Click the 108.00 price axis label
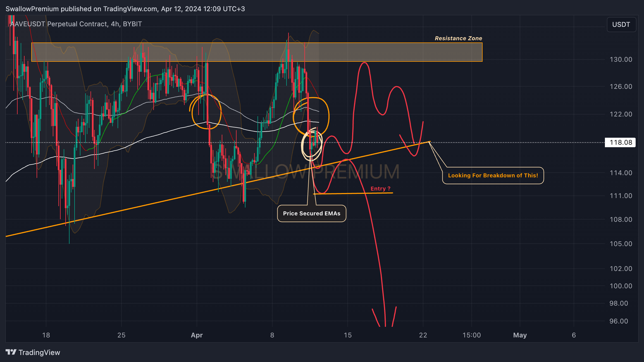 point(621,220)
